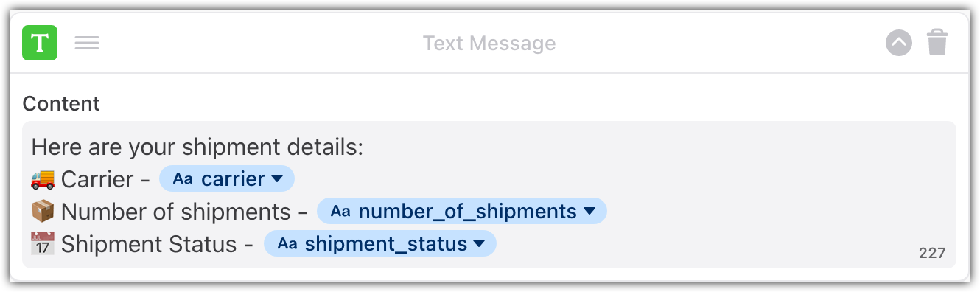Click the package emoji before Number of shipments
The height and width of the screenshot is (292, 980).
coord(43,212)
